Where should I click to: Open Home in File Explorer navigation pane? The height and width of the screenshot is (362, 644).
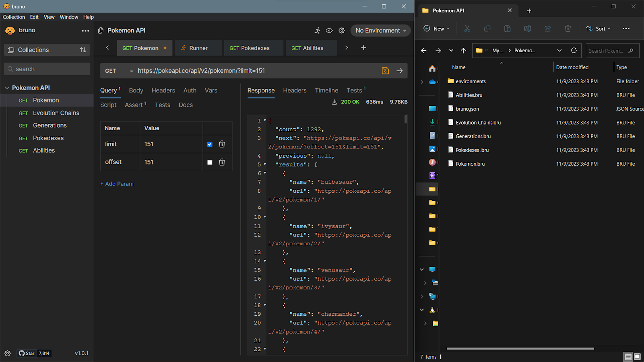tap(432, 68)
